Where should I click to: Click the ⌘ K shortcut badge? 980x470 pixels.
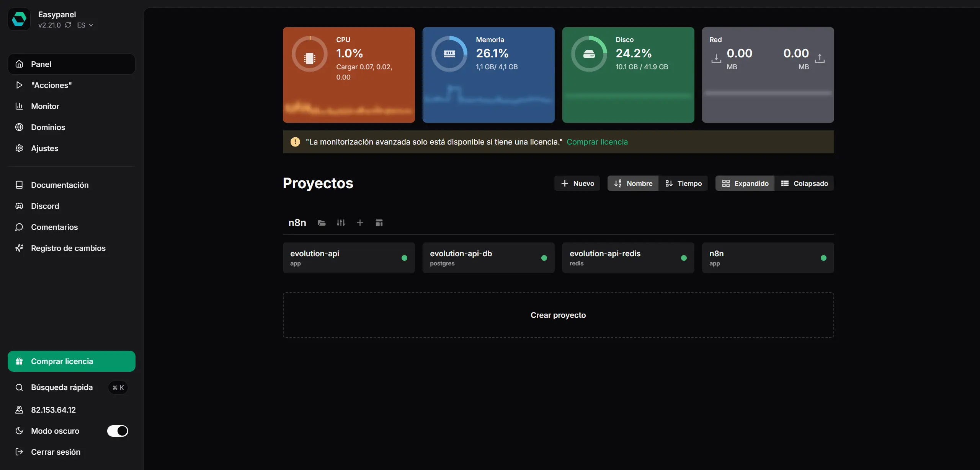(118, 387)
